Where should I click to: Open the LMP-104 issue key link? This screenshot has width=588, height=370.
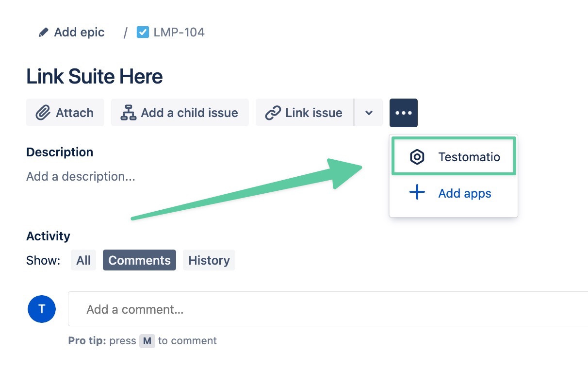pyautogui.click(x=179, y=33)
